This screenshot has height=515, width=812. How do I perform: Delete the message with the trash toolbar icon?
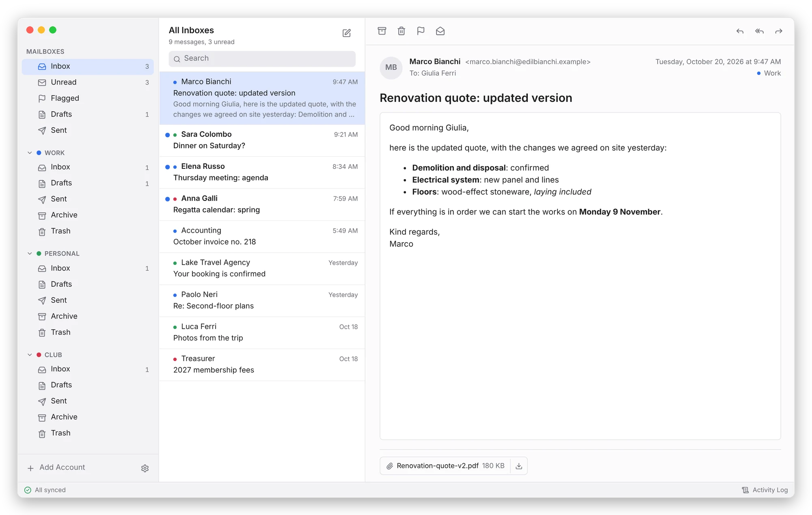point(401,31)
